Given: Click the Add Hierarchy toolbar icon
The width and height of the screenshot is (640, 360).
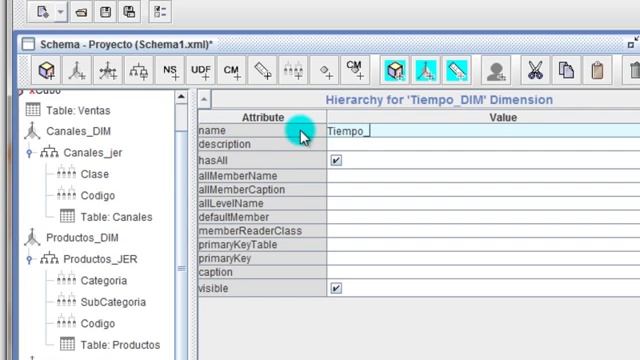Looking at the screenshot, I should pos(139,70).
